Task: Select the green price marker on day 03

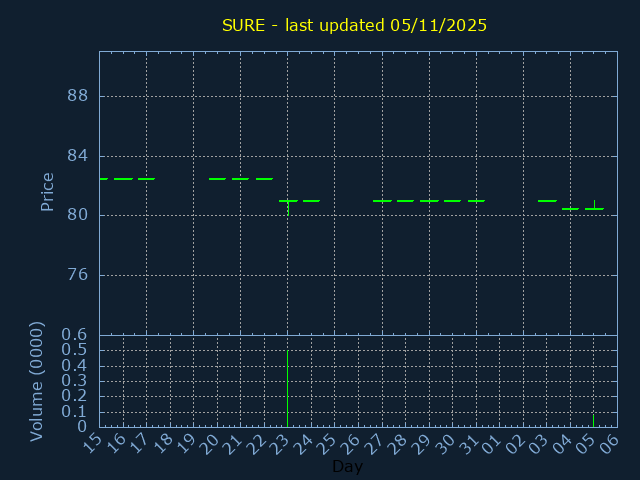Action: 547,201
